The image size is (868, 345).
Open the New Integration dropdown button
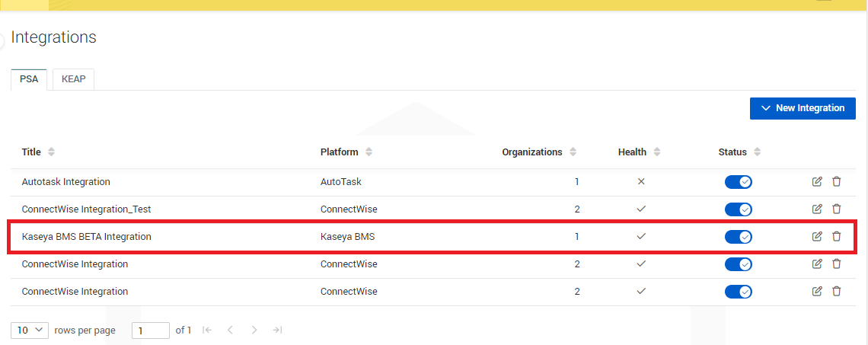tap(803, 109)
